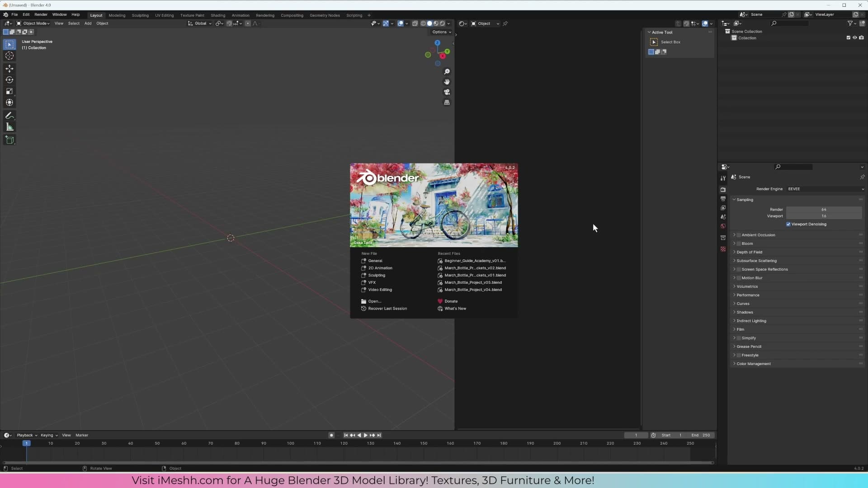868x488 pixels.
Task: Enable Viewport Denoising checkbox
Action: (788, 224)
